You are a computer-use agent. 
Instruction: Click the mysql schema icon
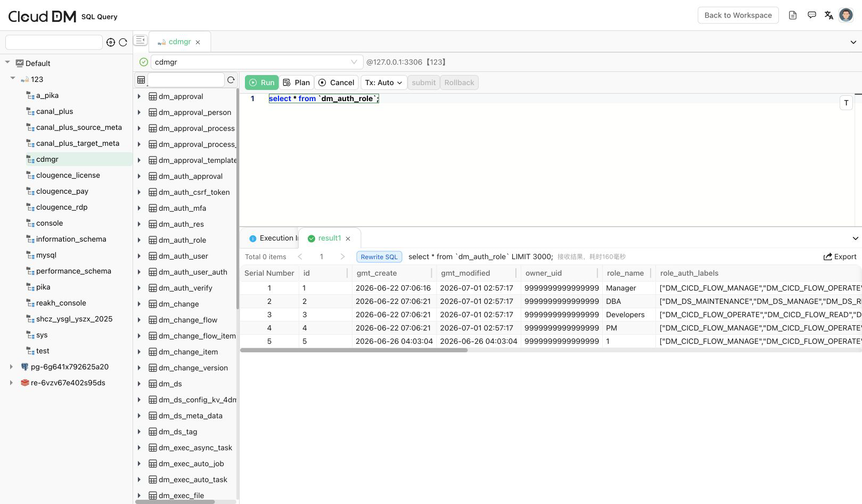pos(30,255)
